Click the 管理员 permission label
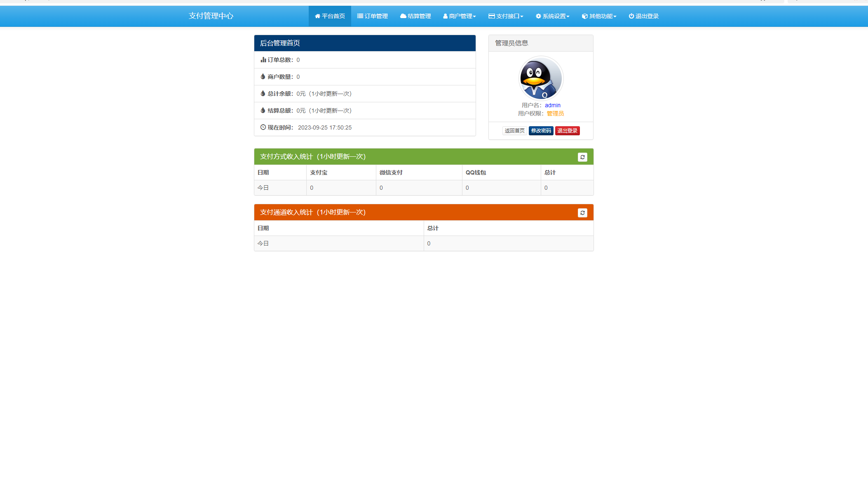 click(x=555, y=113)
